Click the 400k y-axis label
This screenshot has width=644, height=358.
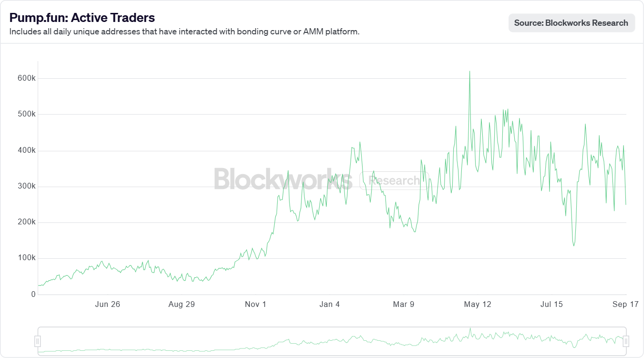point(27,150)
